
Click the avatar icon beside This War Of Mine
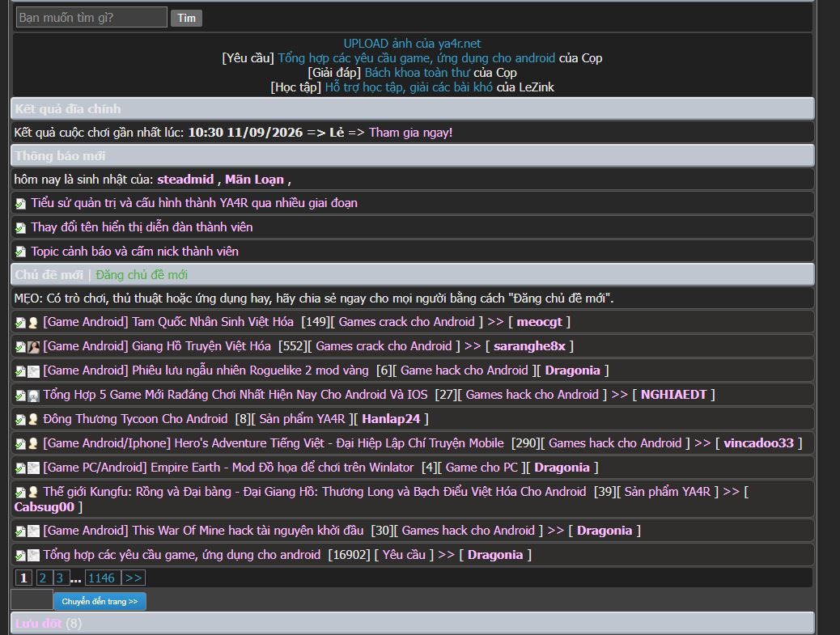[x=33, y=531]
